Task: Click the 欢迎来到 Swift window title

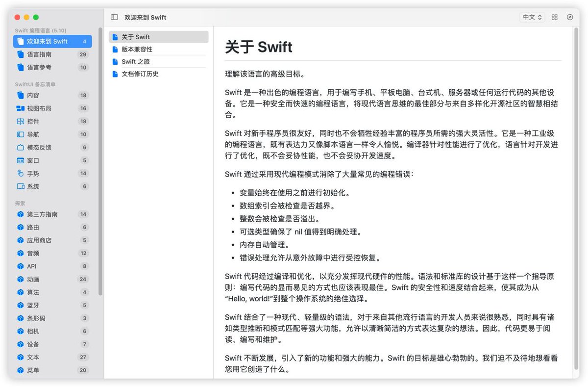Action: [146, 17]
